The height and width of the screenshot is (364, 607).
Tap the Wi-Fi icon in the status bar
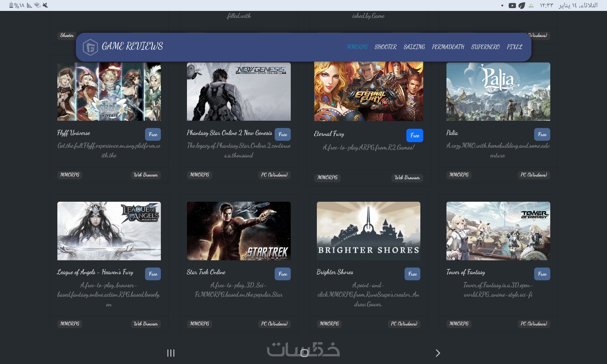(x=37, y=5)
